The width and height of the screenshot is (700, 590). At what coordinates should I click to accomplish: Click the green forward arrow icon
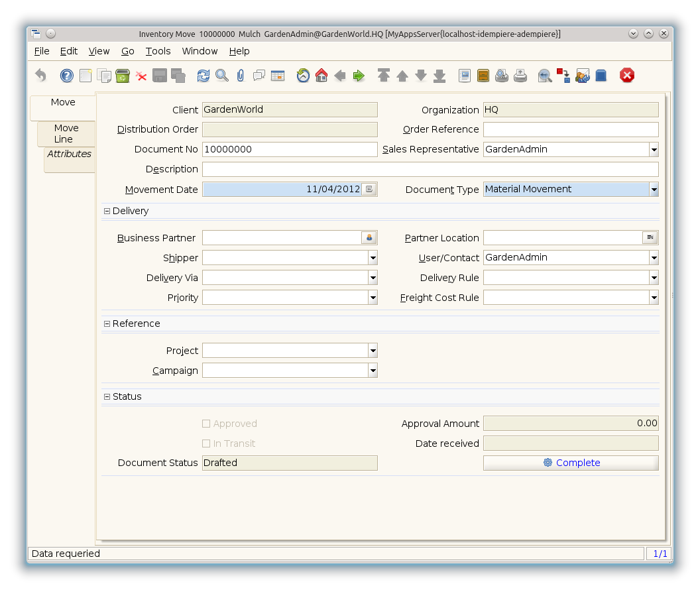(359, 76)
